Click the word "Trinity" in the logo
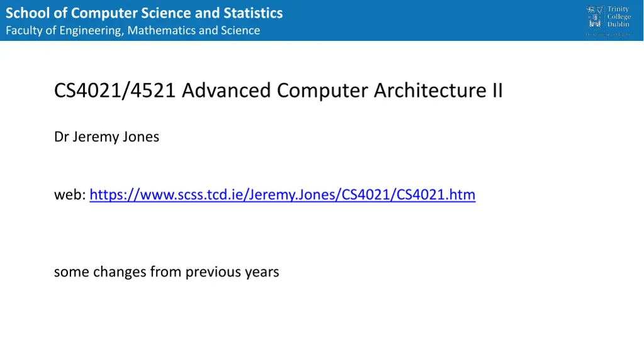 coord(618,9)
